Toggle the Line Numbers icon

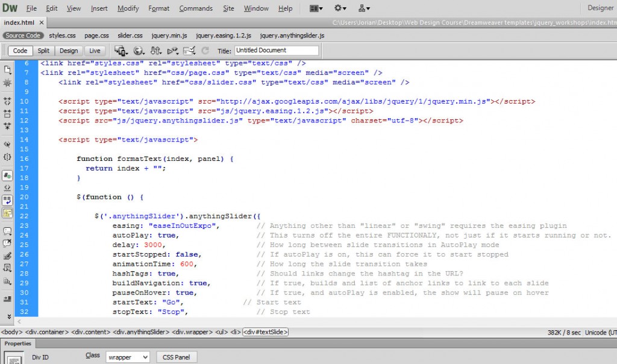(x=7, y=176)
